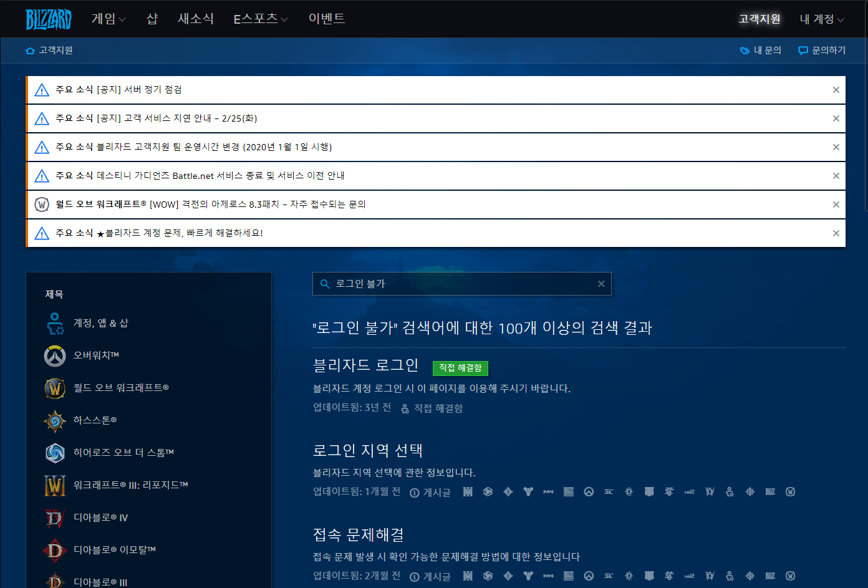Select 히어로즈 오브 더 스톰 category
The image size is (868, 588).
click(x=109, y=453)
